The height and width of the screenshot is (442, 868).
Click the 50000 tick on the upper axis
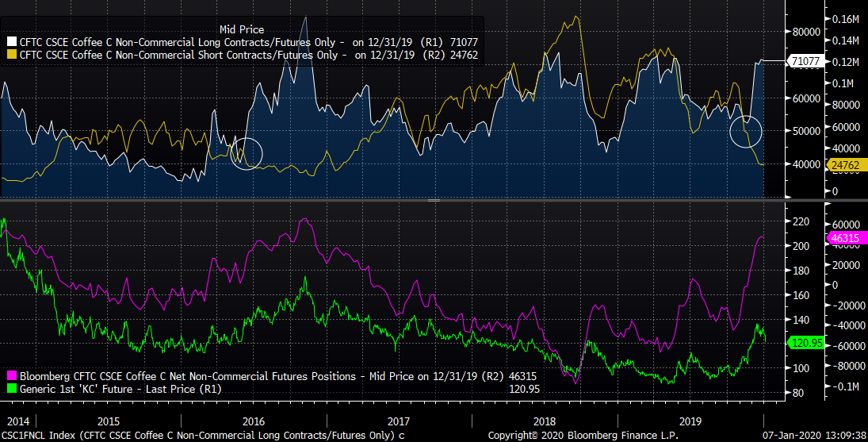(806, 131)
